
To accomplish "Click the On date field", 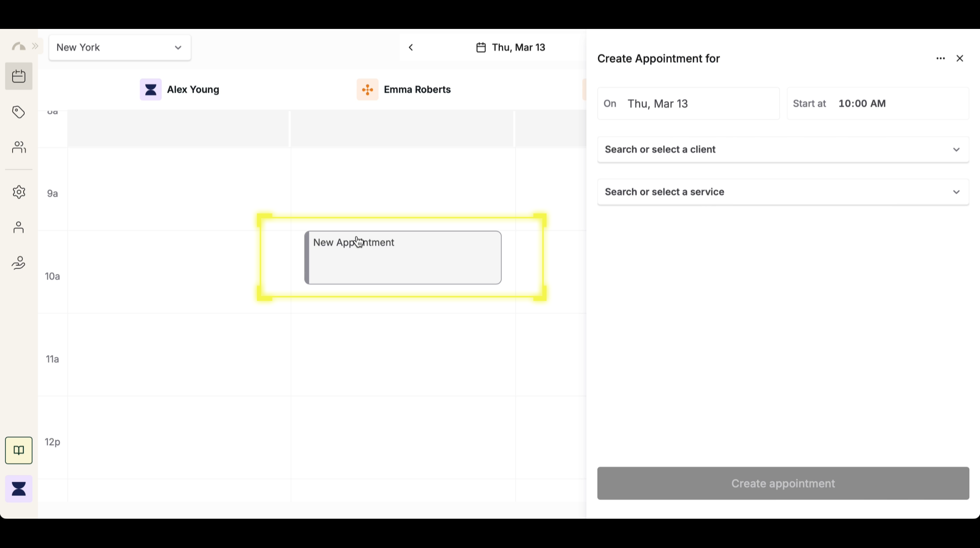I will [688, 104].
